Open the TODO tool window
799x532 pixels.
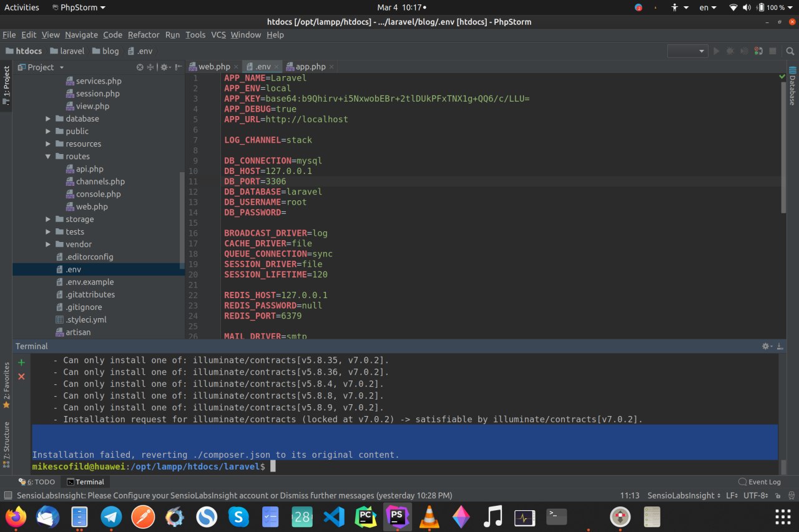click(37, 481)
